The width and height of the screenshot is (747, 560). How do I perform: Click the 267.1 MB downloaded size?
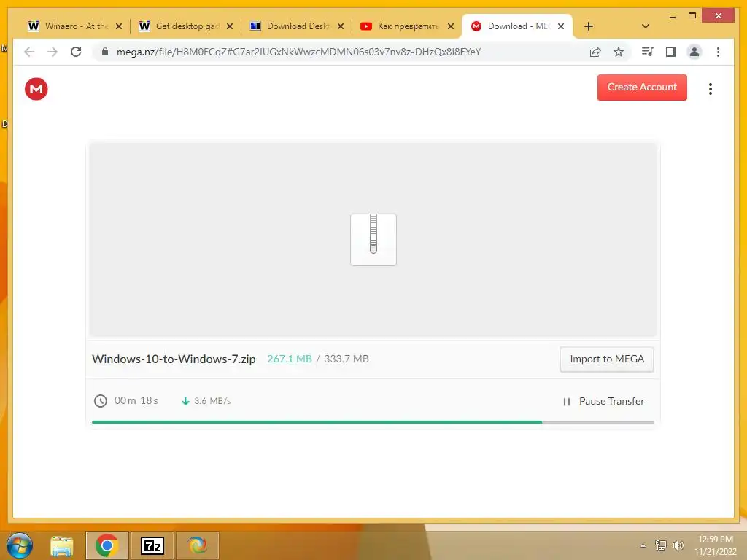coord(290,359)
